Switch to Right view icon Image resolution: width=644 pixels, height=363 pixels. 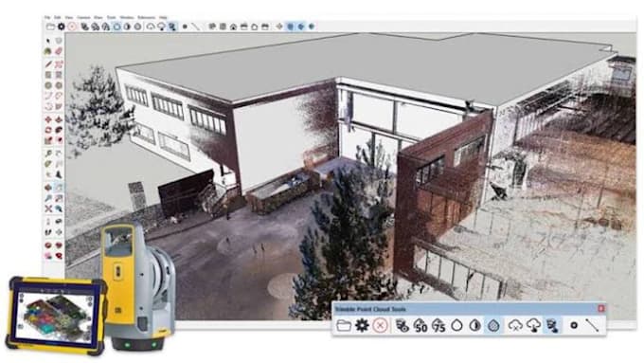pyautogui.click(x=244, y=27)
